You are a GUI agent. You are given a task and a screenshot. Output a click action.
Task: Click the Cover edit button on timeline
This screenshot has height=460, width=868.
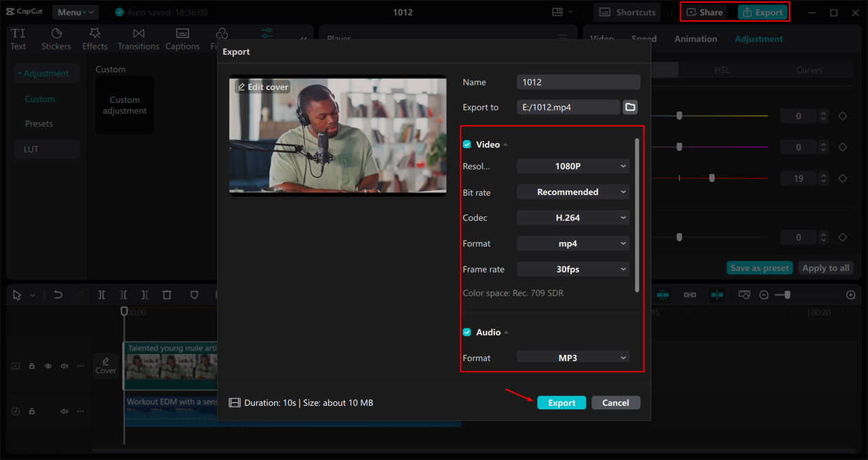point(106,366)
